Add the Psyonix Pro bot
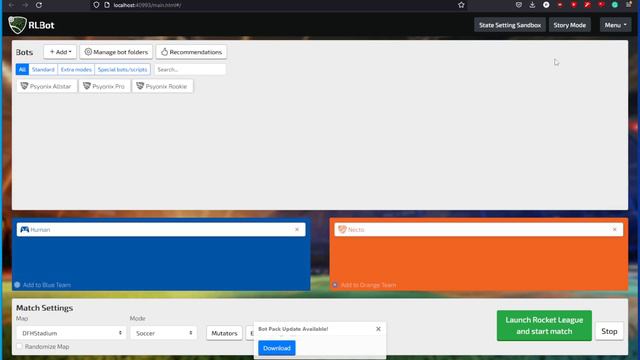The height and width of the screenshot is (360, 640). (x=104, y=86)
